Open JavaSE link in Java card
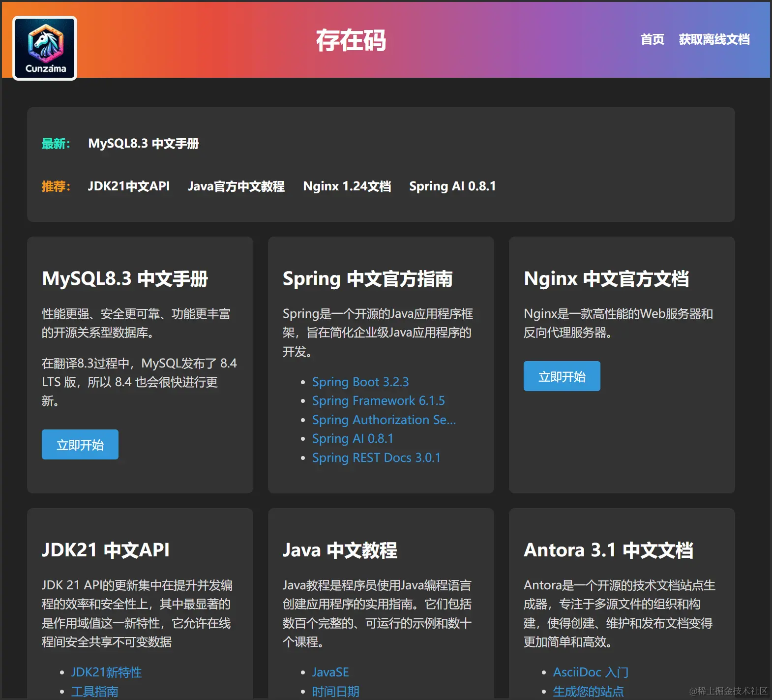Screen dimensions: 772x700 (x=330, y=672)
